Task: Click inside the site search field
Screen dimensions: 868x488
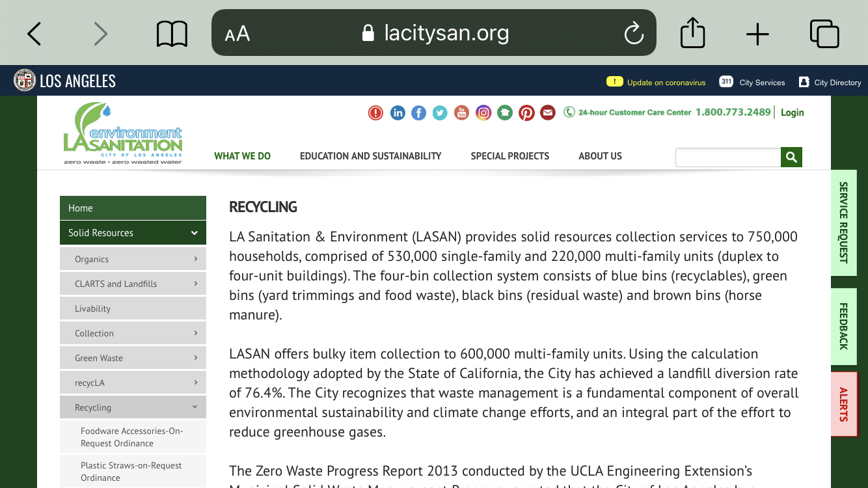Action: click(728, 157)
